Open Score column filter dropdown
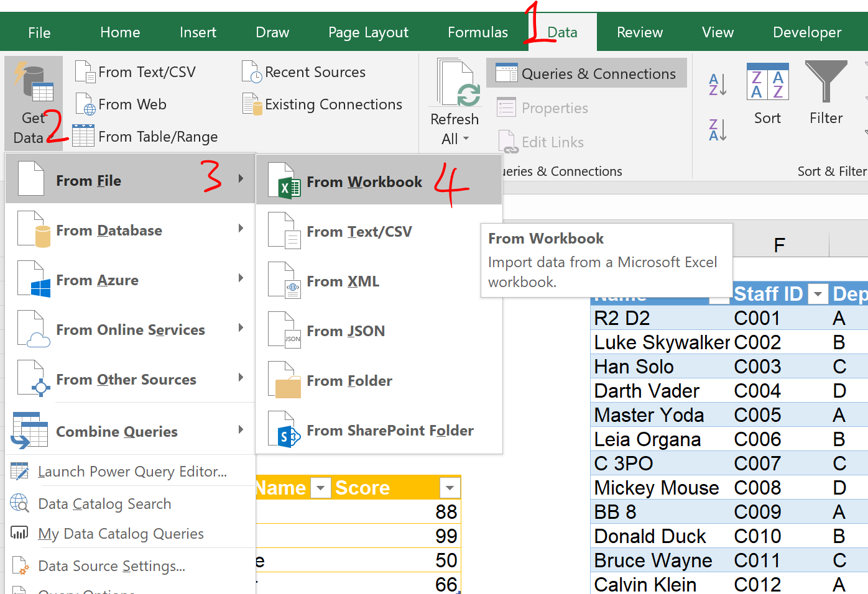 point(450,488)
